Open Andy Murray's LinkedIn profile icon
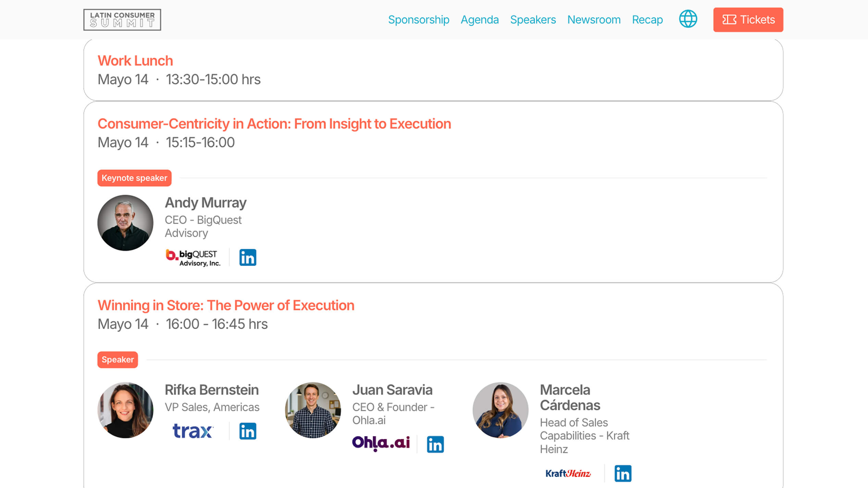Viewport: 868px width, 488px height. 248,257
